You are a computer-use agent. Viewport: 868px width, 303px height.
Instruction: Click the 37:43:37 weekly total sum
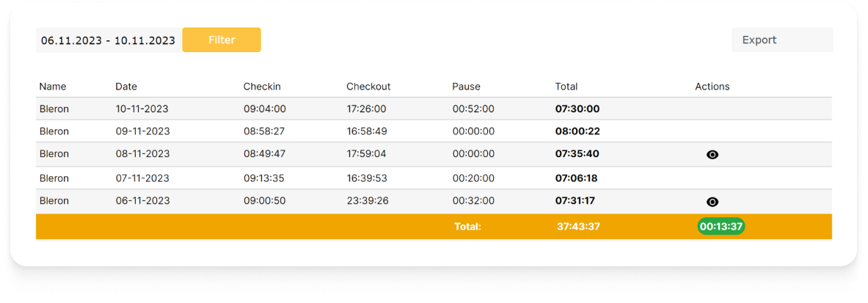coord(578,227)
